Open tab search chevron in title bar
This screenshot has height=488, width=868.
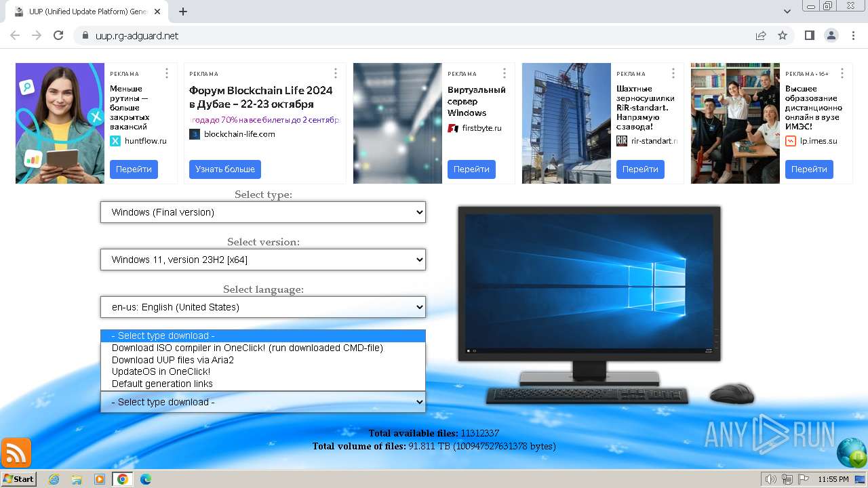coord(787,12)
